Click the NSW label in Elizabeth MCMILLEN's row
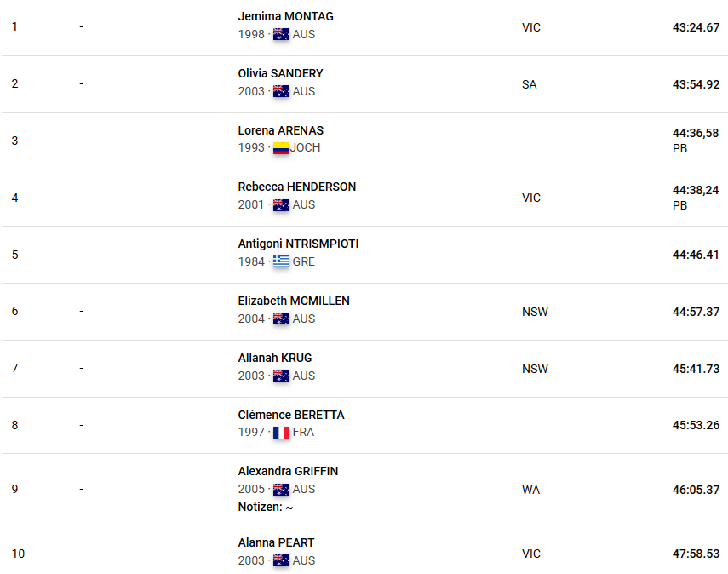 pos(535,312)
